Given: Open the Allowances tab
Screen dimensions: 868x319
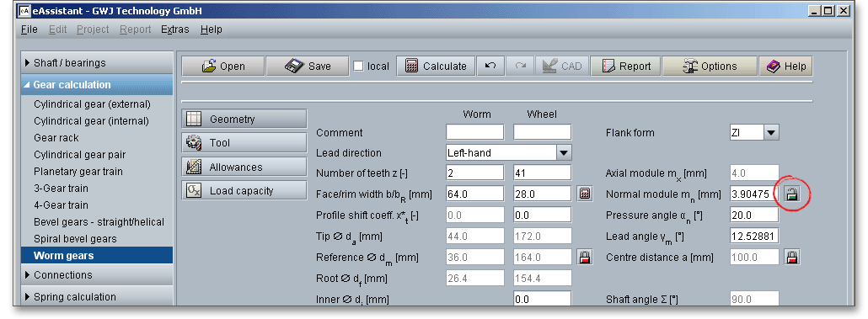Looking at the screenshot, I should click(x=244, y=167).
